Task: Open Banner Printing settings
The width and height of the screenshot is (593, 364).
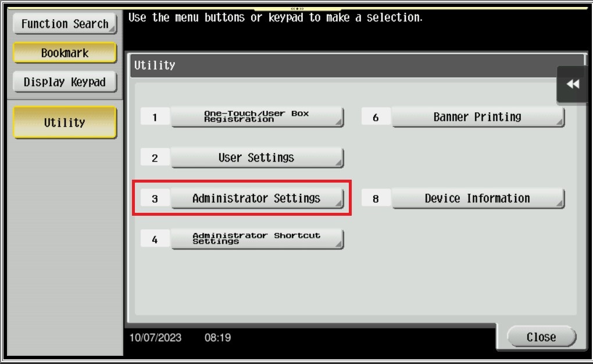Action: pyautogui.click(x=478, y=116)
